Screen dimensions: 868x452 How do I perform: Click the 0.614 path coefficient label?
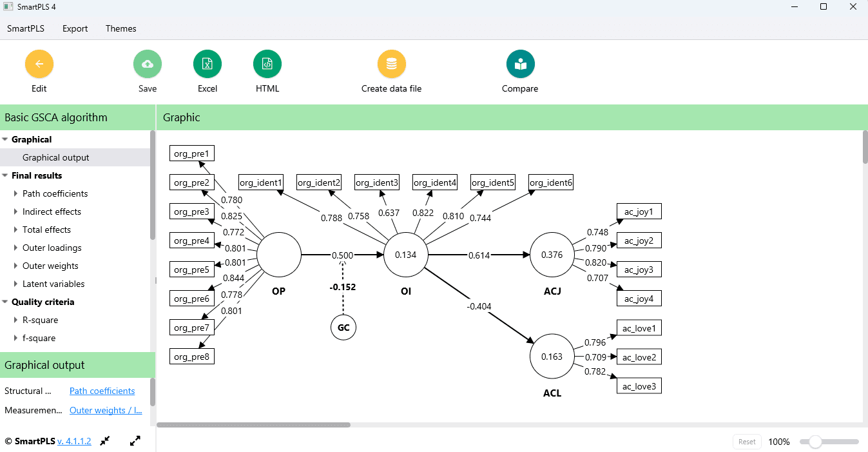pos(479,255)
